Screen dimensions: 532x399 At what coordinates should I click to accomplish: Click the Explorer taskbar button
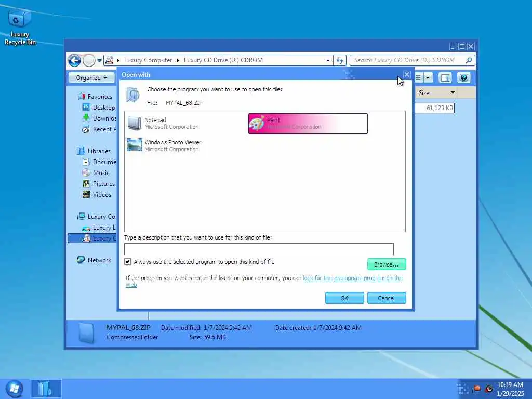pyautogui.click(x=46, y=389)
